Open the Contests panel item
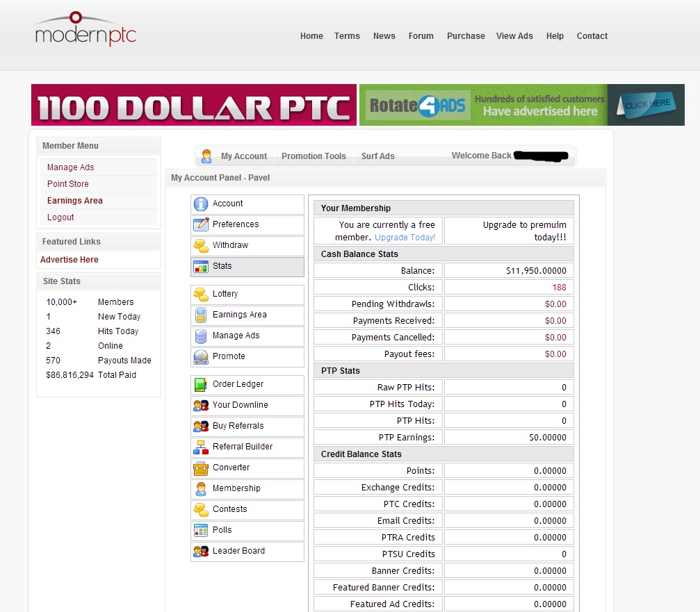This screenshot has height=612, width=700. tap(247, 509)
